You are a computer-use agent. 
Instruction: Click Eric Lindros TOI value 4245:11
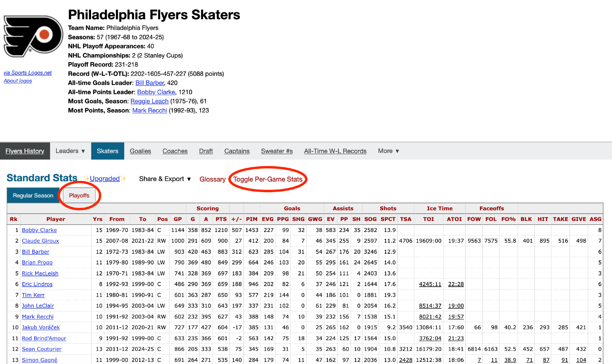pyautogui.click(x=430, y=284)
